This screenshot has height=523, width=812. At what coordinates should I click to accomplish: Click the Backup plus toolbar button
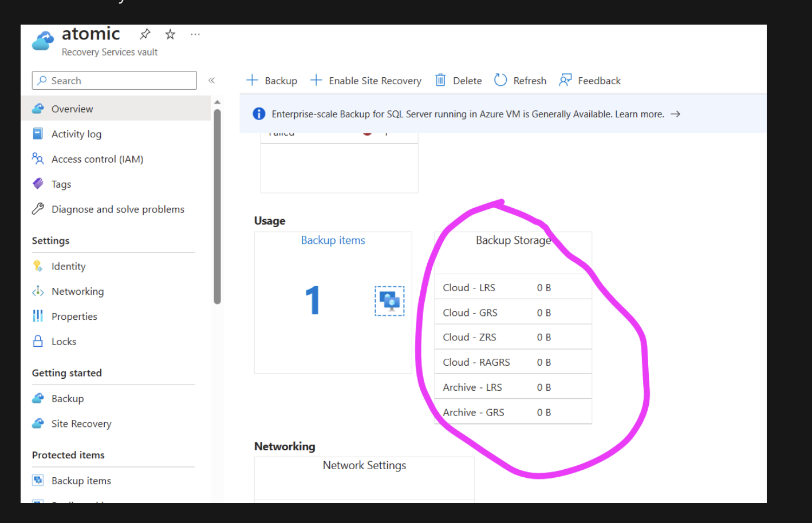pos(271,81)
